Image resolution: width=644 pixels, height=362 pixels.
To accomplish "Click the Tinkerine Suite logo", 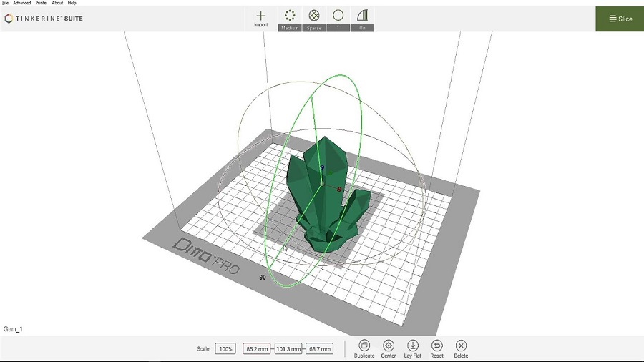I will (x=44, y=19).
